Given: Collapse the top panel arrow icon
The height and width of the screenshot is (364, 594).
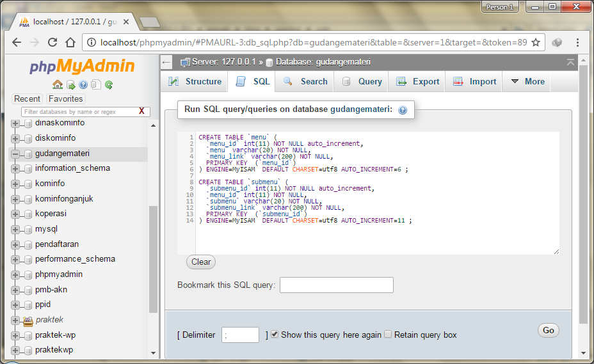Looking at the screenshot, I should (x=570, y=62).
